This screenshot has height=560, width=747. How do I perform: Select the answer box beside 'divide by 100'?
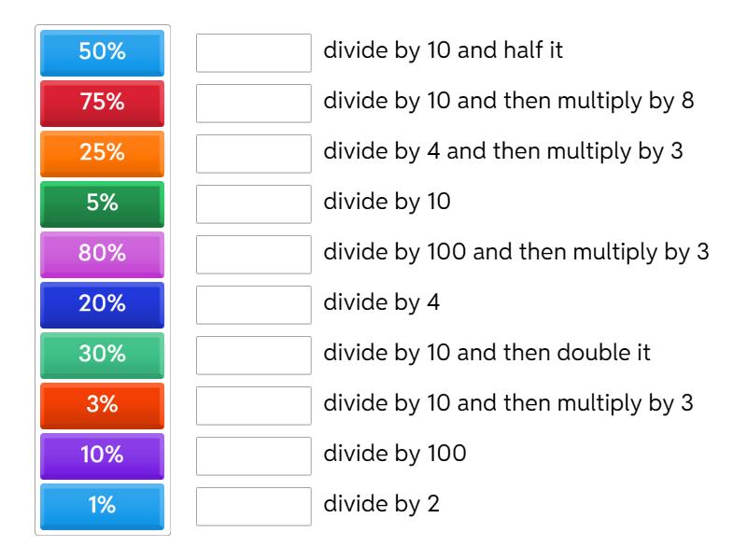pyautogui.click(x=254, y=456)
